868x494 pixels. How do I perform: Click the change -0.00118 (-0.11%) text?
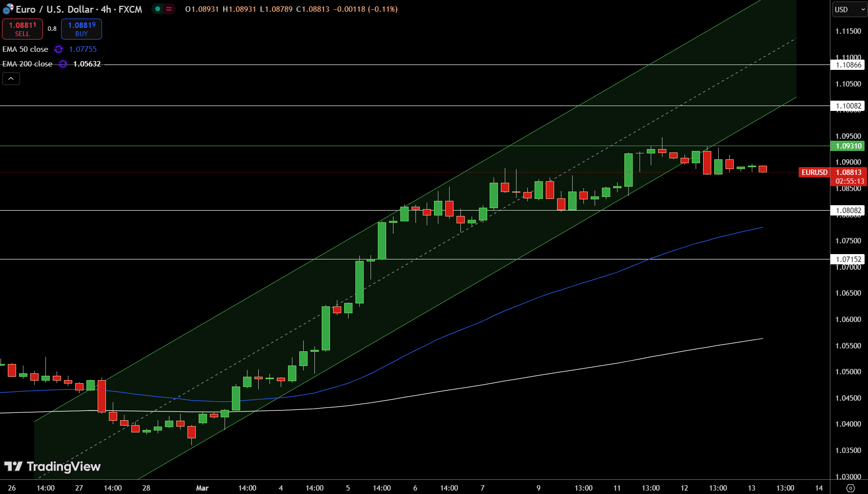(x=365, y=9)
